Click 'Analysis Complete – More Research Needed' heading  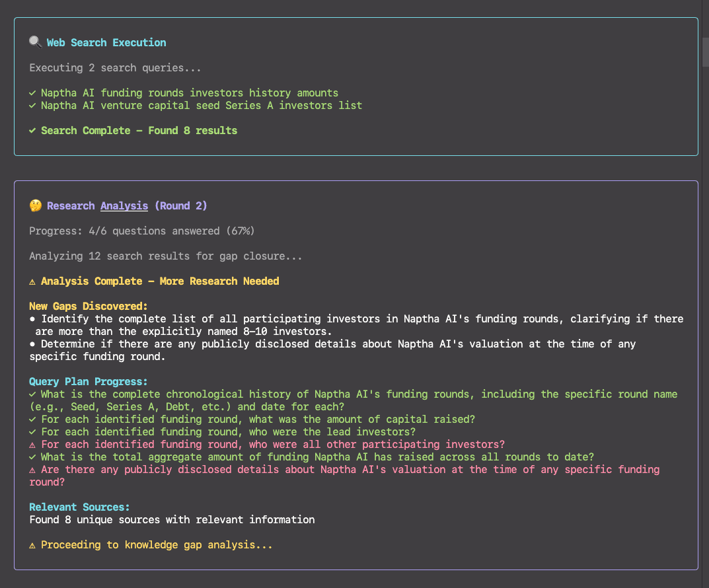tap(160, 281)
